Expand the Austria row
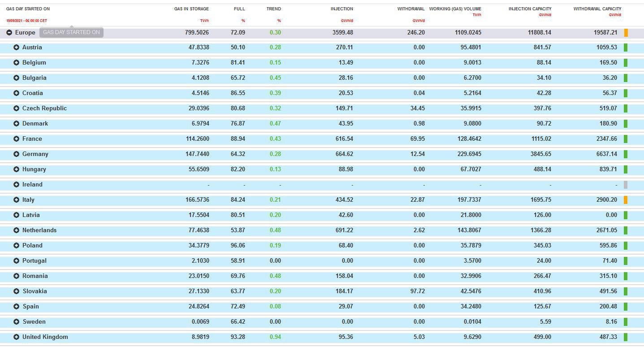 pyautogui.click(x=17, y=48)
